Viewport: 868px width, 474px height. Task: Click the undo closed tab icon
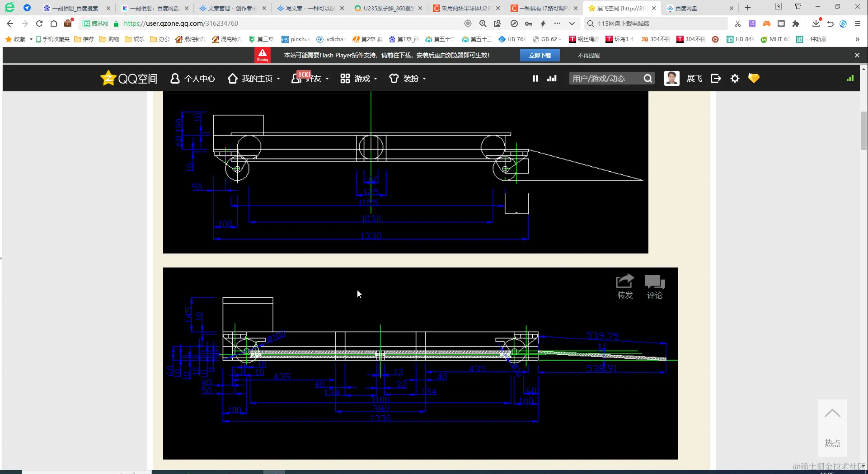tap(830, 23)
